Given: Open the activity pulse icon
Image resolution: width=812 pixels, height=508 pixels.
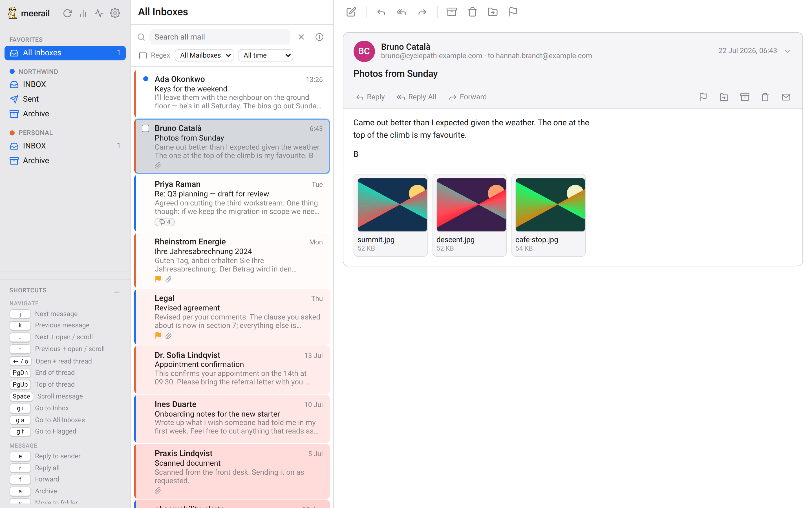Looking at the screenshot, I should (x=99, y=13).
